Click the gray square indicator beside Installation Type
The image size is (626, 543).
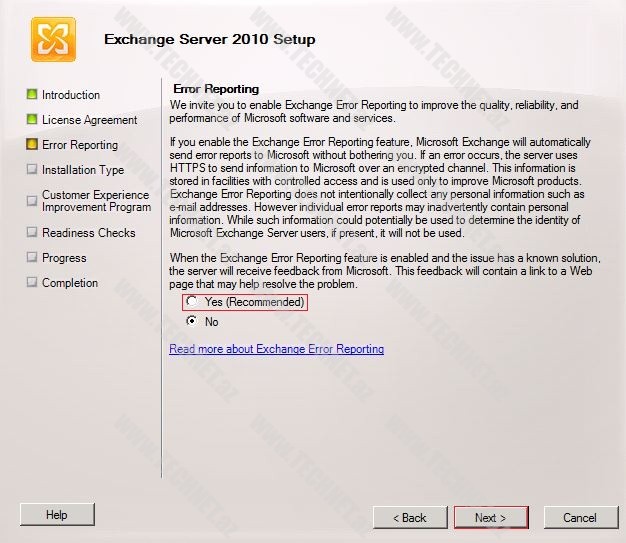pos(32,170)
